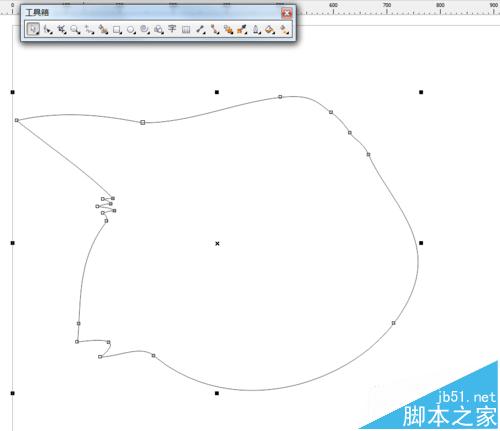This screenshot has width=500, height=431.
Task: Select the Interactive Fill tool
Action: coord(284,30)
